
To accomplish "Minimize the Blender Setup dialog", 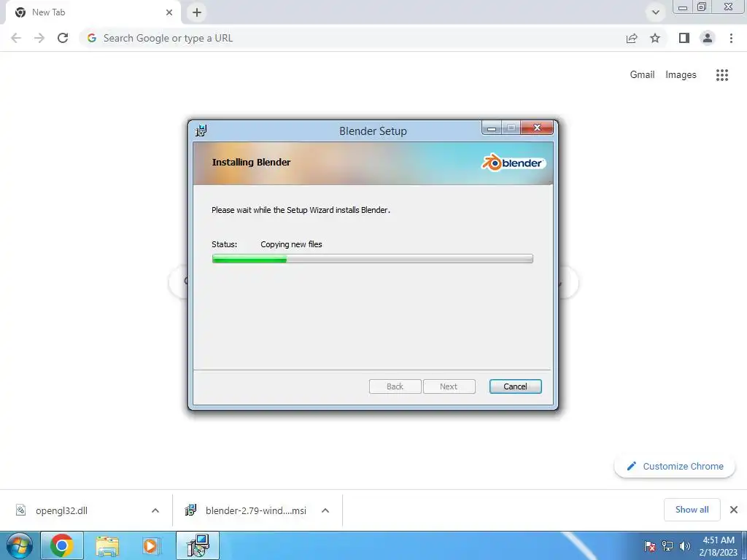I will (492, 128).
